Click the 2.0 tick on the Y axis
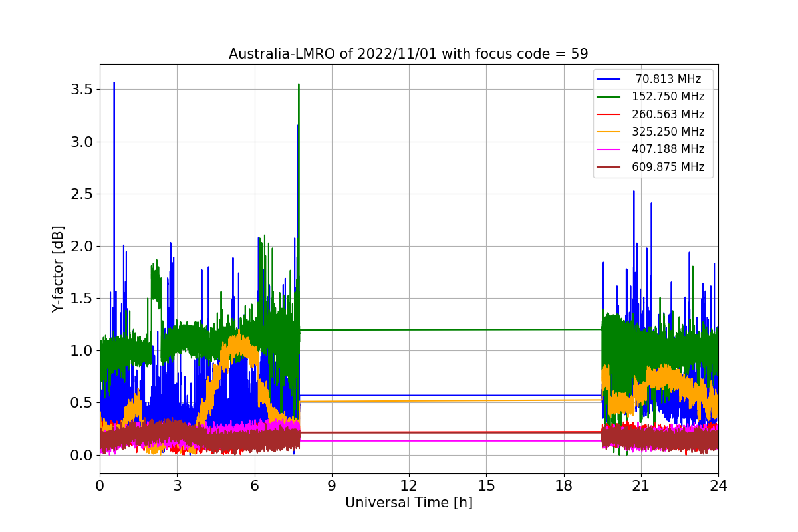This screenshot has width=798, height=532. click(82, 246)
